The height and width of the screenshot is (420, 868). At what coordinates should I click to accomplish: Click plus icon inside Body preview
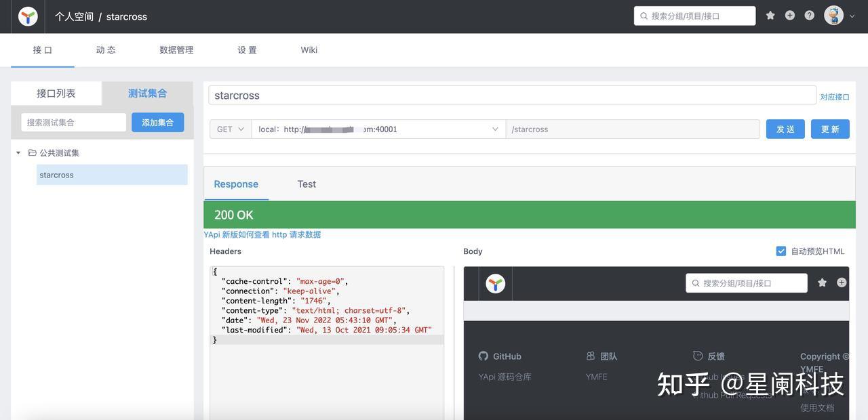pyautogui.click(x=842, y=282)
